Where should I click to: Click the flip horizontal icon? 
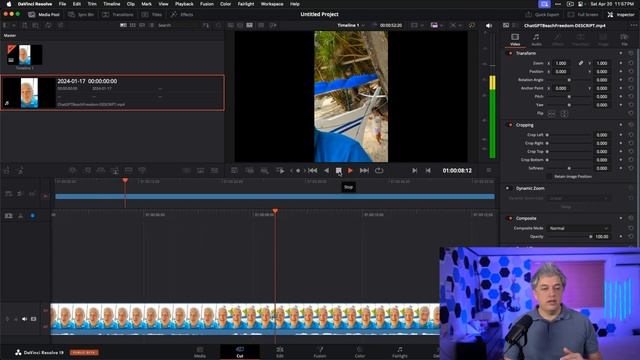(x=551, y=113)
